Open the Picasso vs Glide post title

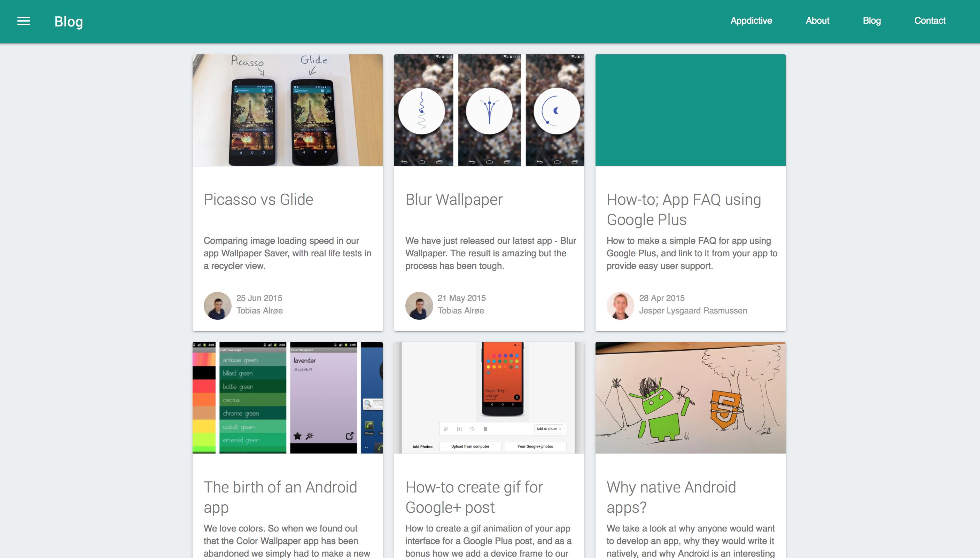pyautogui.click(x=258, y=200)
